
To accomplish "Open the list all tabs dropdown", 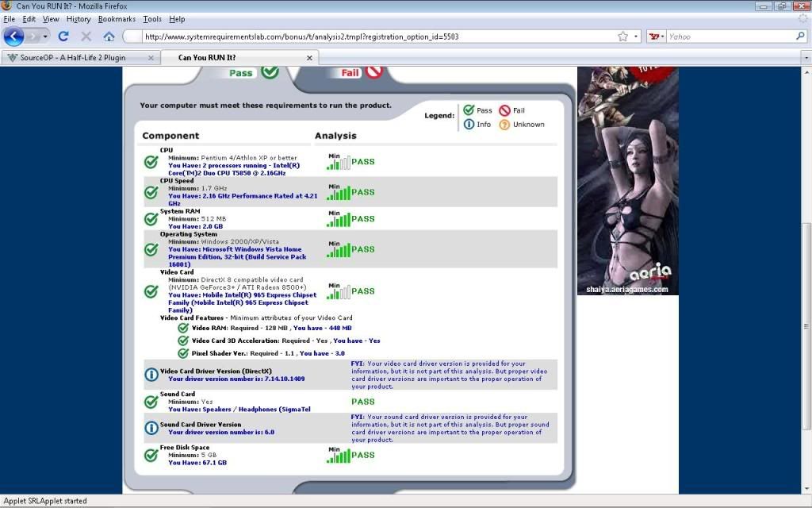I will (x=806, y=57).
